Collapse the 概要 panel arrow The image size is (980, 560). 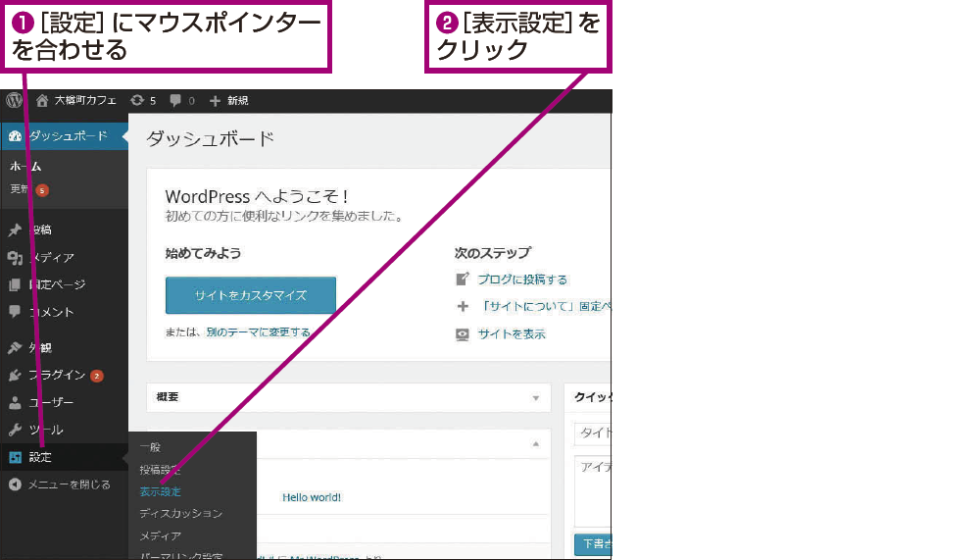tap(536, 398)
